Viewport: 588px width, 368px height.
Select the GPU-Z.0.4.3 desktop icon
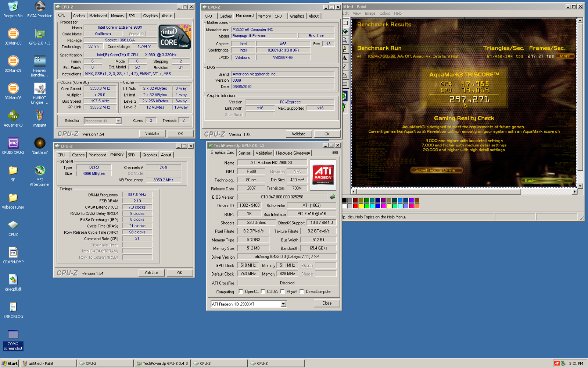click(x=40, y=36)
